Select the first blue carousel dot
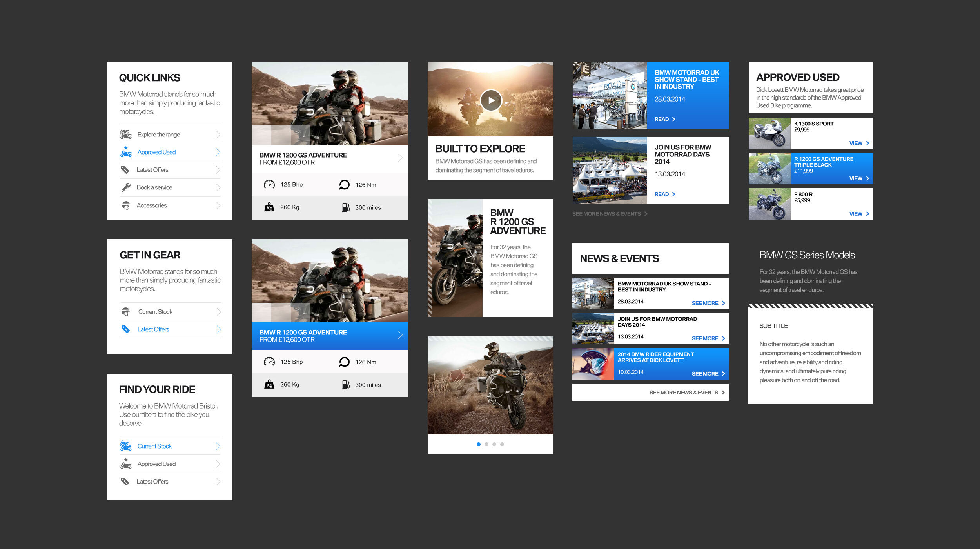 (x=479, y=444)
